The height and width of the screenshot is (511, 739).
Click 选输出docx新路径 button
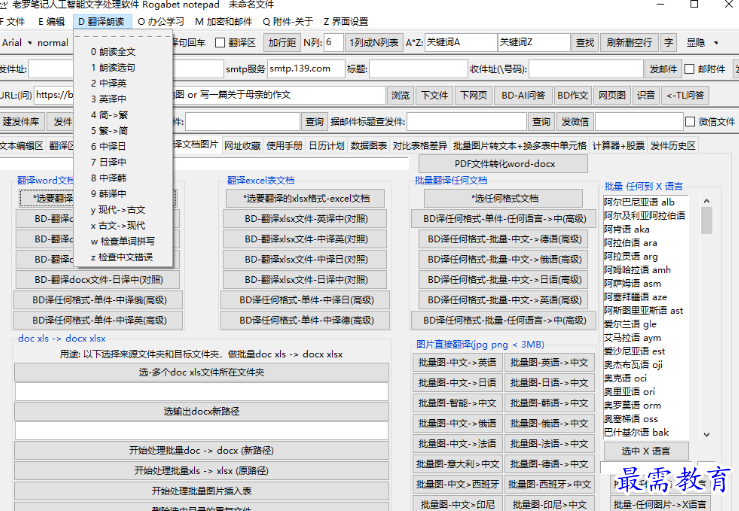(201, 412)
